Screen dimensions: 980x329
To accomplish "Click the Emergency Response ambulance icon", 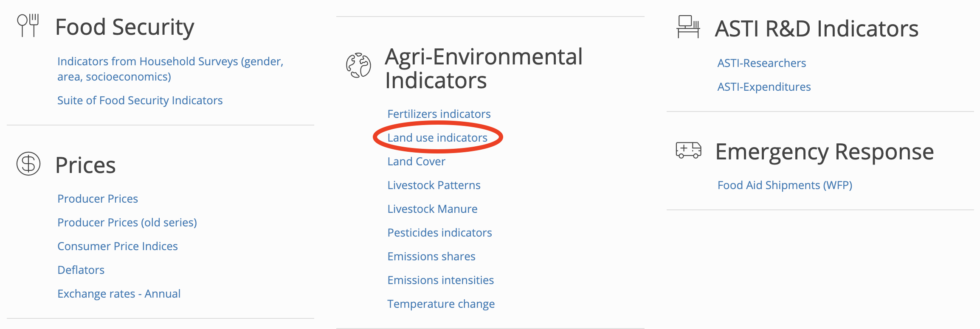I will click(688, 150).
